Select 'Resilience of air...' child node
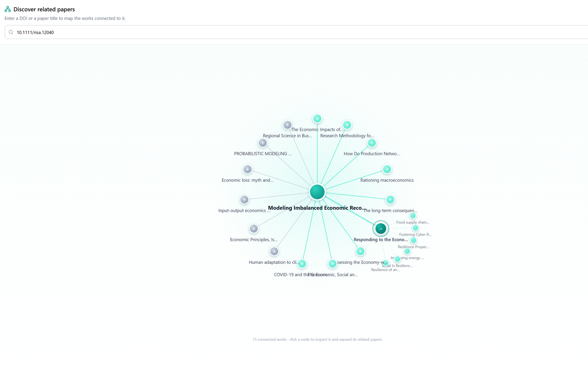 click(386, 263)
